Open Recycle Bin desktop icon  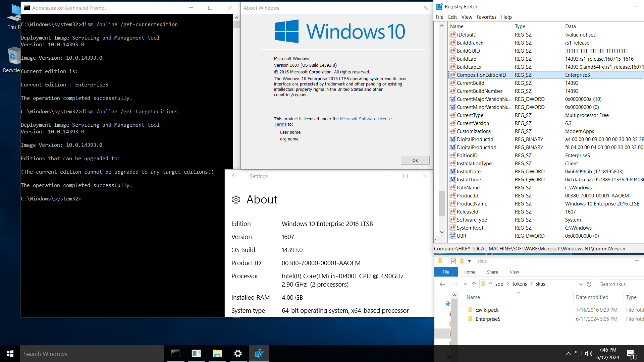click(13, 60)
